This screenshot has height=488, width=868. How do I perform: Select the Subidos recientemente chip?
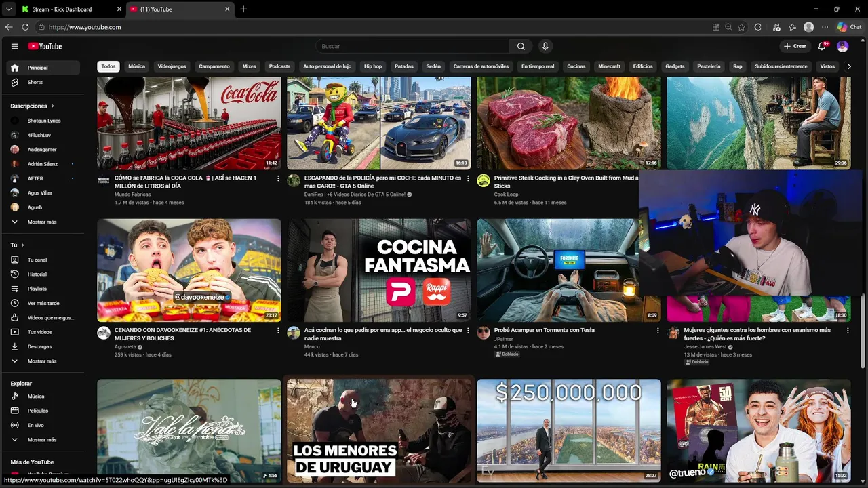click(781, 66)
